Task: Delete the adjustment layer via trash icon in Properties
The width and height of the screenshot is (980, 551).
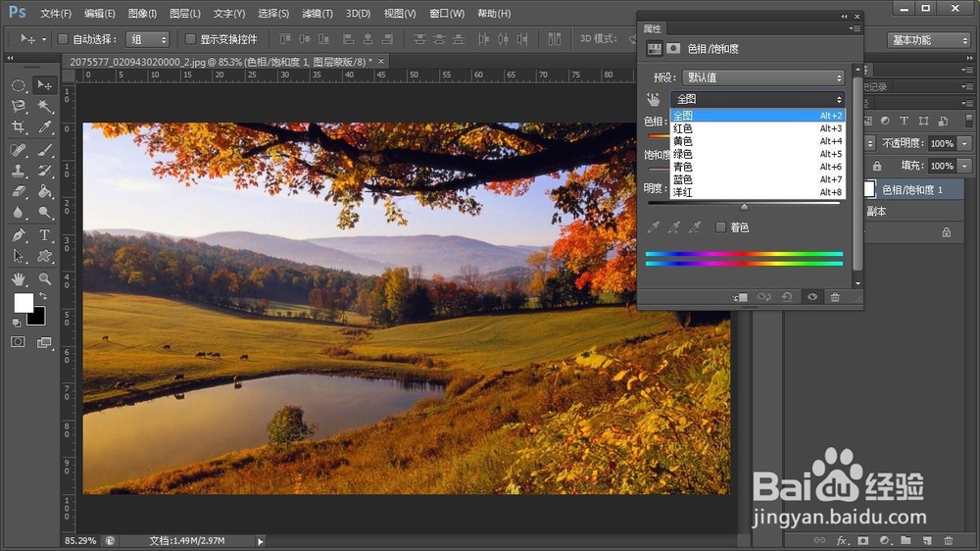Action: 835,297
